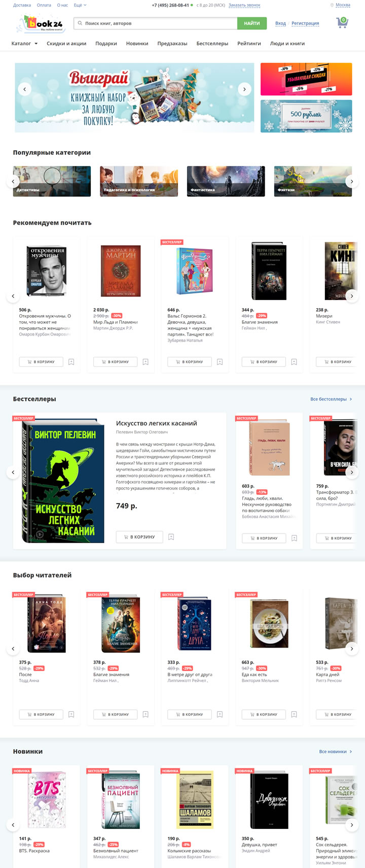Open the Бестселлеры menu item
This screenshot has height=868, width=365.
212,44
